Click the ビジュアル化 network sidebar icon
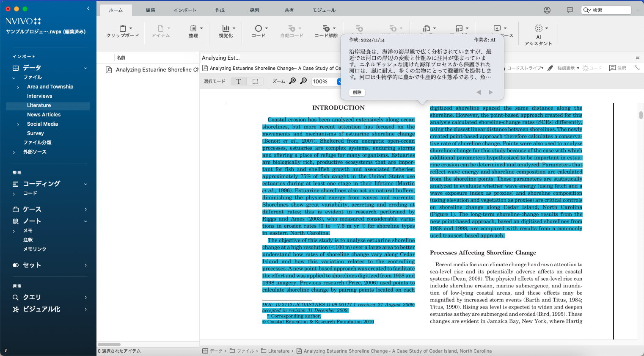The image size is (644, 356). pos(16,309)
